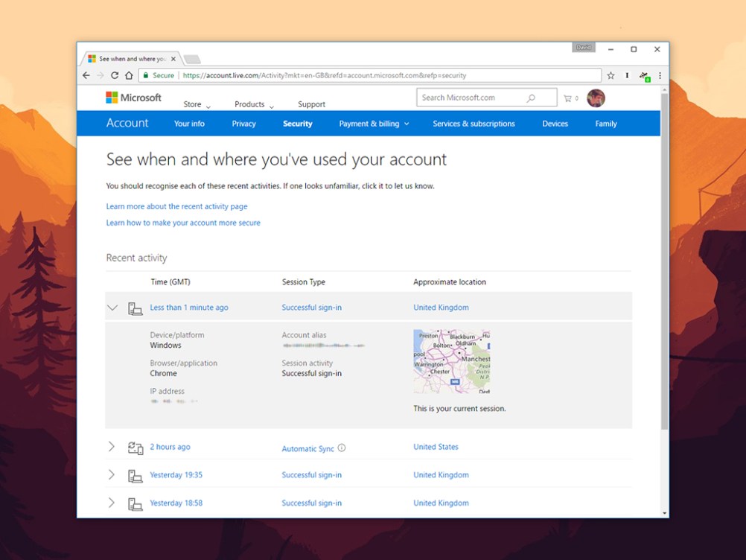
Task: Click the search magnifier icon
Action: tap(529, 98)
